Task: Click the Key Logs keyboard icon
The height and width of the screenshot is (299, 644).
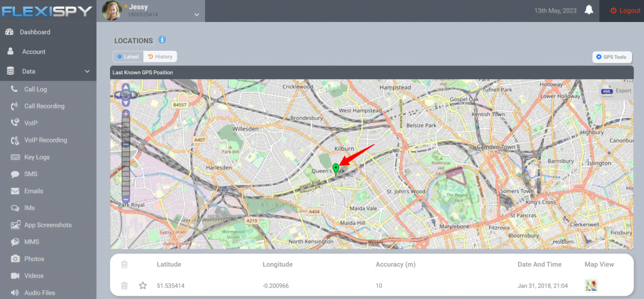Action: pos(16,157)
